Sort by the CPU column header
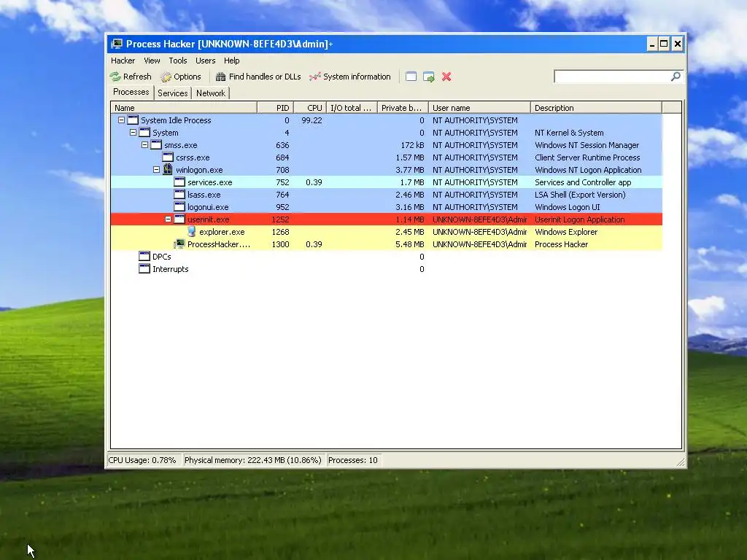 (x=310, y=108)
